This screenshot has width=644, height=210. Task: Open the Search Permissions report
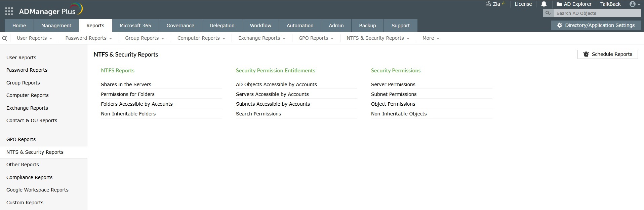click(258, 114)
